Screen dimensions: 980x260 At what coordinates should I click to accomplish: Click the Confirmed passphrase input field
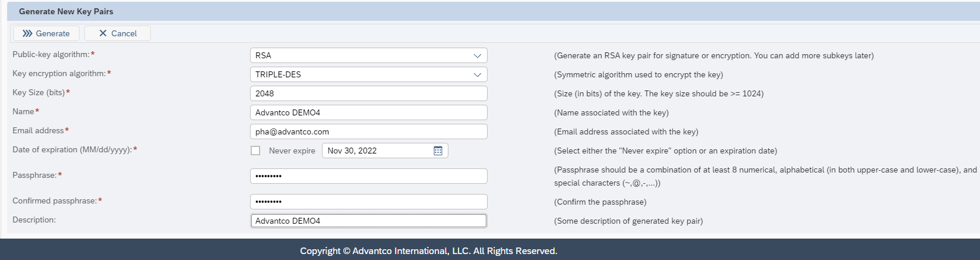pyautogui.click(x=368, y=202)
